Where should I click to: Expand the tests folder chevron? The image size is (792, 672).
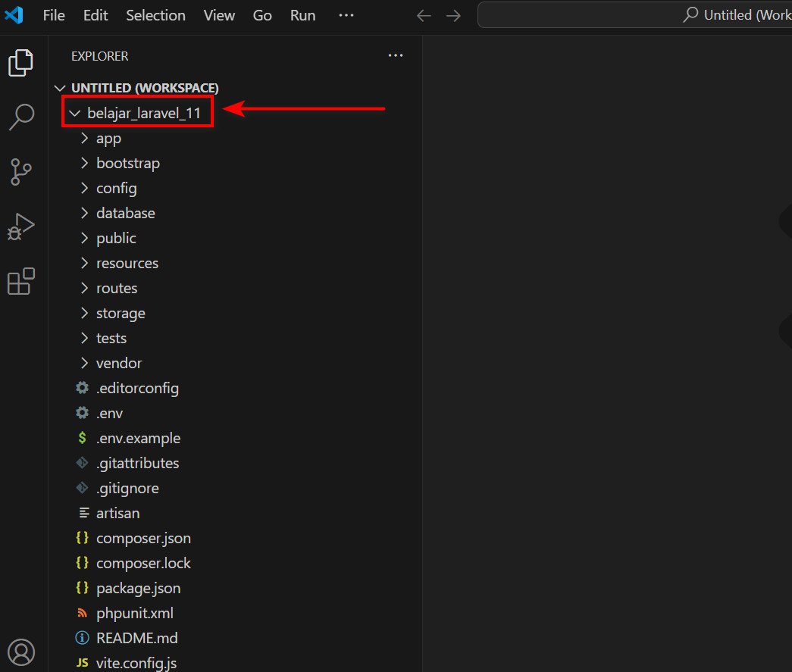84,338
